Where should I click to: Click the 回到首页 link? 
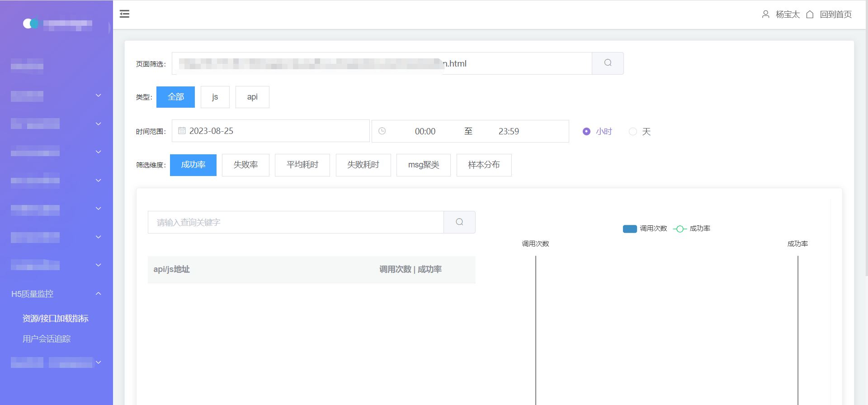coord(836,14)
